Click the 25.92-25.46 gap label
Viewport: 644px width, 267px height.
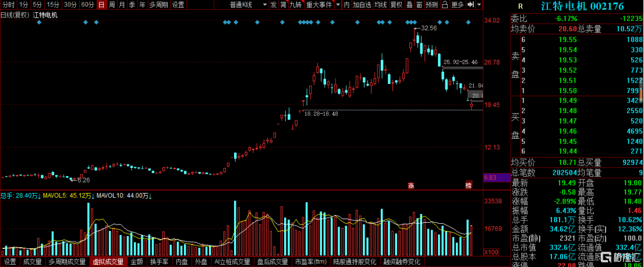click(x=461, y=62)
